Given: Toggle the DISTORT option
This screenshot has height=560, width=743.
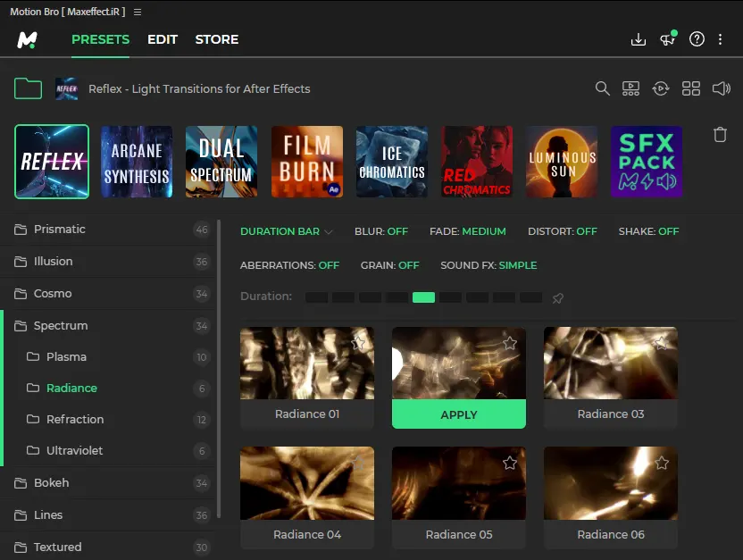Looking at the screenshot, I should pos(563,231).
